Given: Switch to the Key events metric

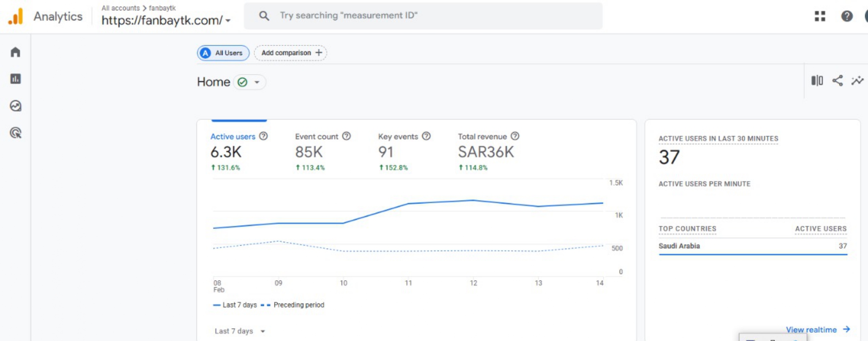Looking at the screenshot, I should [x=398, y=136].
